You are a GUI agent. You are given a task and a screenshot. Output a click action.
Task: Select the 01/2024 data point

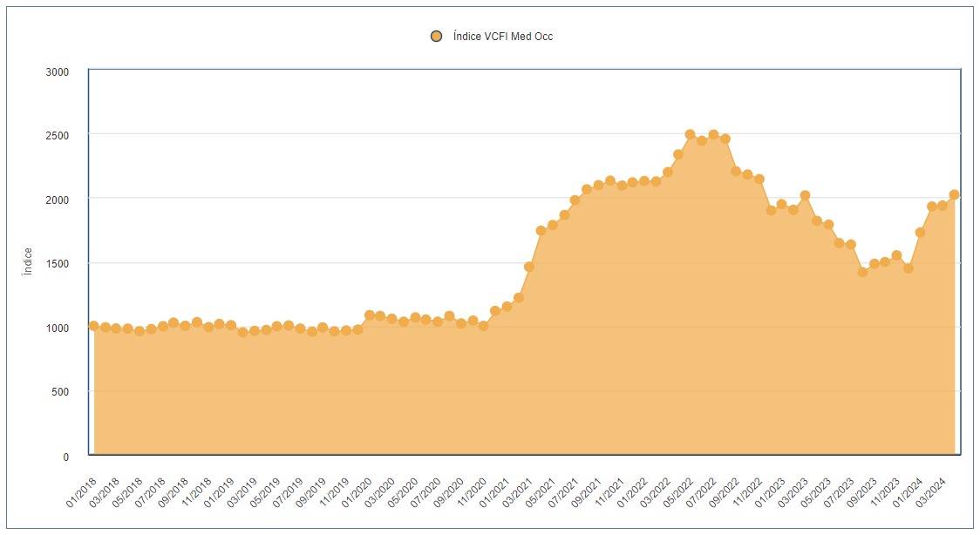tap(920, 233)
